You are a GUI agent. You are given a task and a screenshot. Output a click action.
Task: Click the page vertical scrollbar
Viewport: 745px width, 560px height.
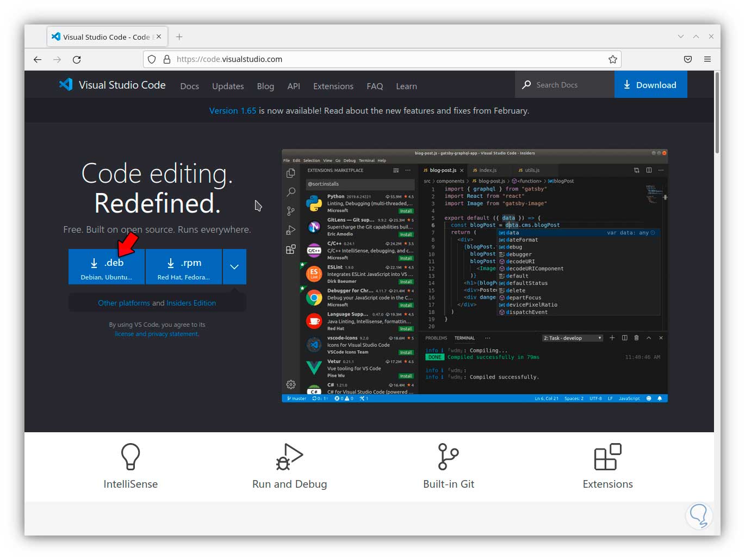click(x=717, y=113)
